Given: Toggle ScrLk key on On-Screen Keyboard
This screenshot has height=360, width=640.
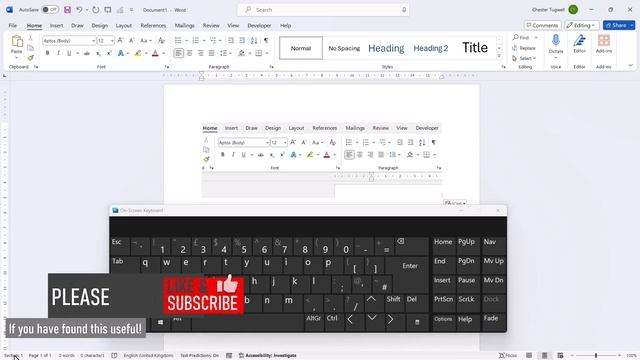Looking at the screenshot, I should point(466,303).
